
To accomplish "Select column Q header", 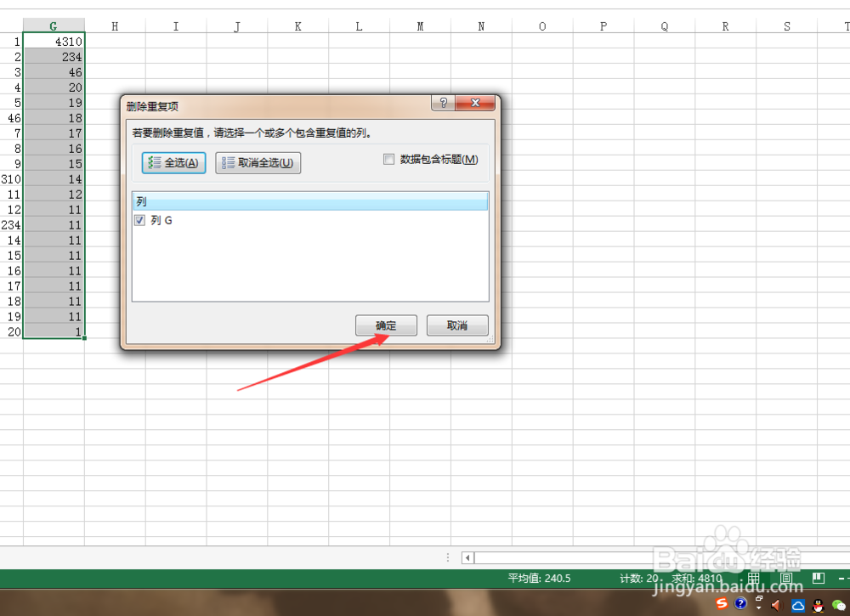I will click(665, 26).
